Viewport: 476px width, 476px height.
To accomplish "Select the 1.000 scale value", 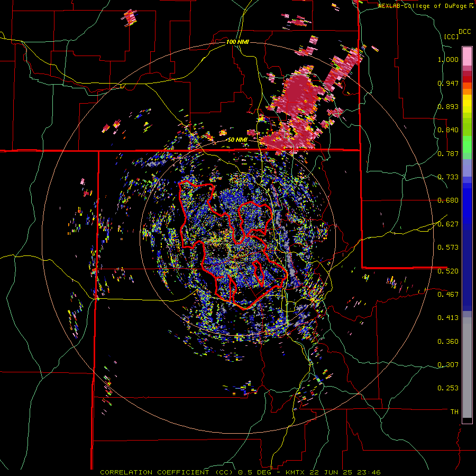I will point(448,59).
